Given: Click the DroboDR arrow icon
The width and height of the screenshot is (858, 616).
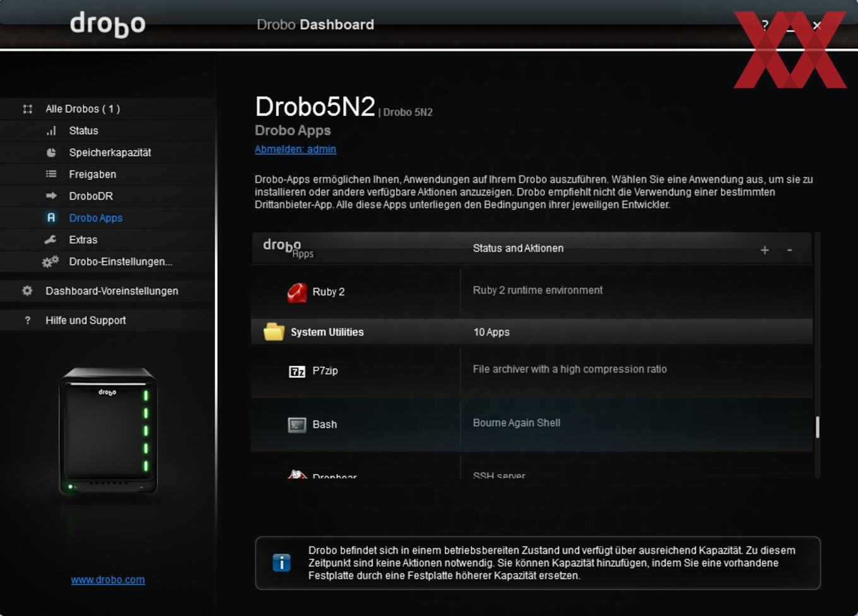Looking at the screenshot, I should point(51,196).
